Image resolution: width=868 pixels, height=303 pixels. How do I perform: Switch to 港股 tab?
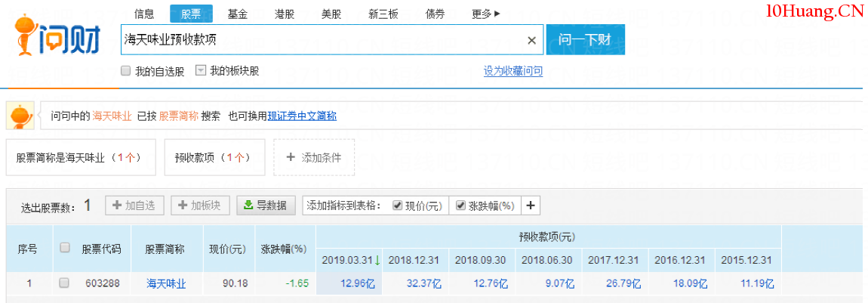click(x=285, y=14)
